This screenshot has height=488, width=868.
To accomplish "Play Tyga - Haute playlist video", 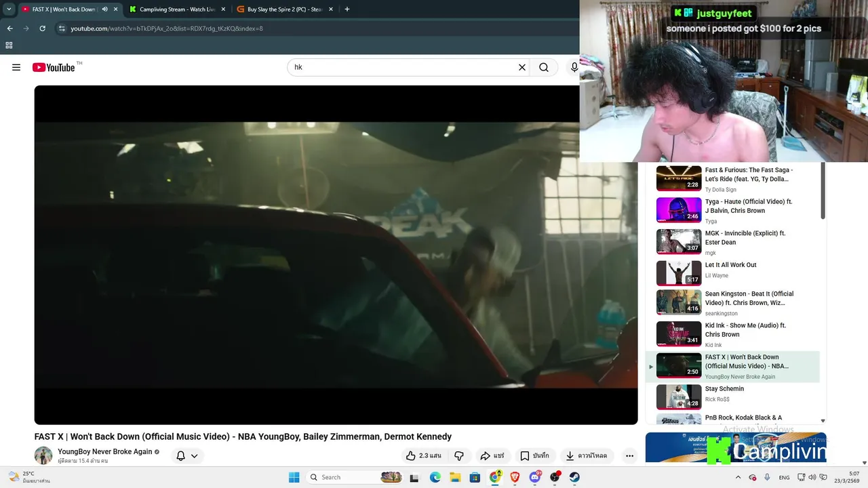I will pos(732,211).
